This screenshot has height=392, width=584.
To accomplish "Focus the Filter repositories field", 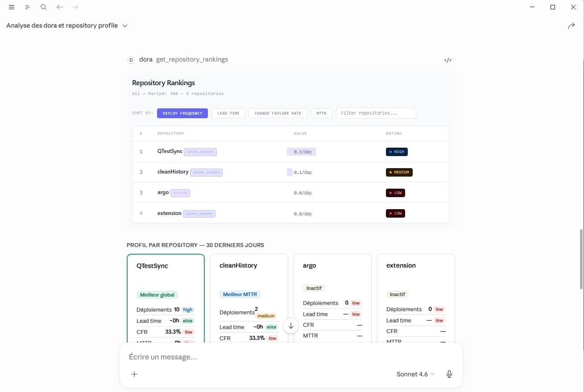I will click(376, 113).
